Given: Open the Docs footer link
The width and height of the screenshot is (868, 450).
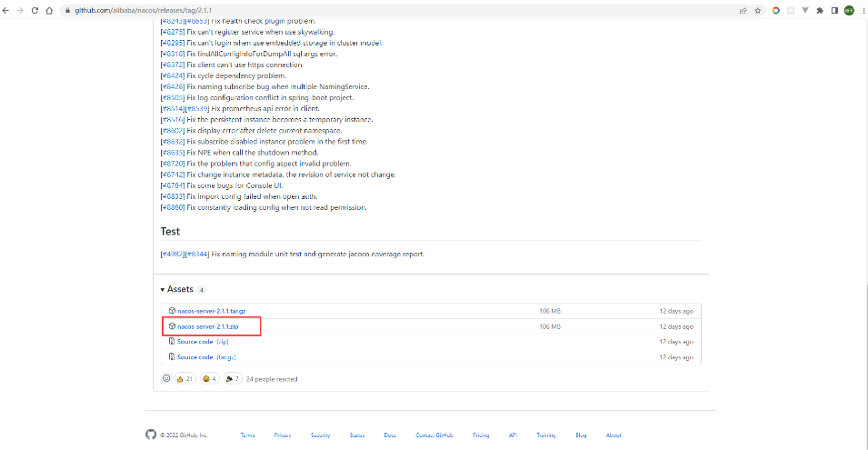Looking at the screenshot, I should coord(390,435).
